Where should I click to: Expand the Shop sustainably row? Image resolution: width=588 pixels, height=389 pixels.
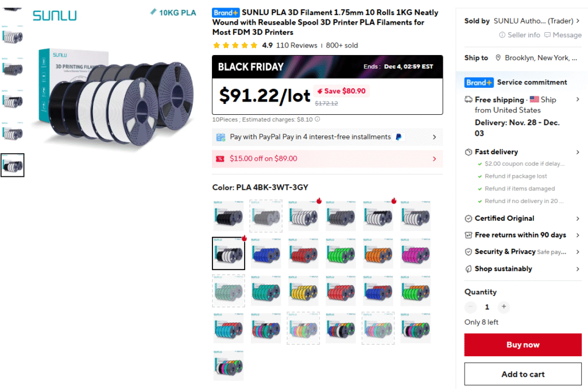click(578, 269)
